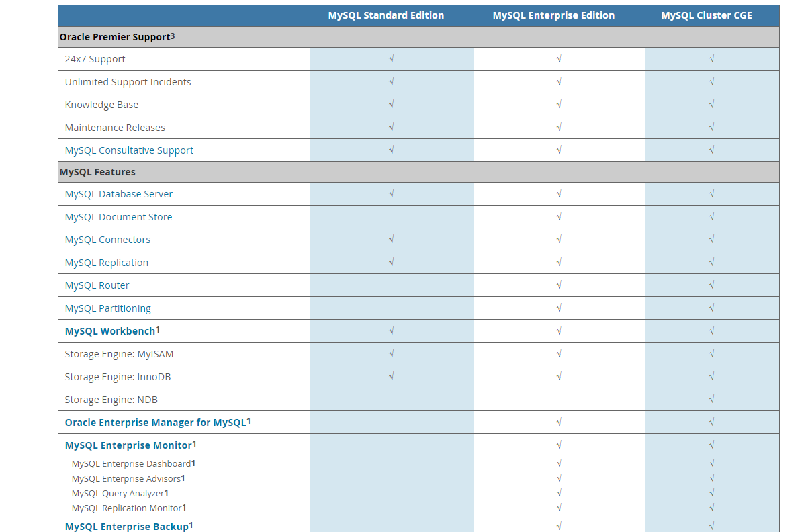Select the MySQL Replication Monitor row text
This screenshot has height=532, width=808.
(x=127, y=508)
